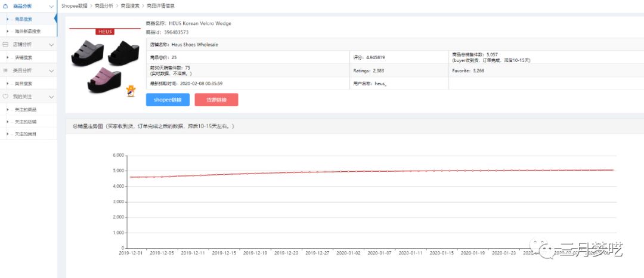Click the red HEUS brand logo
This screenshot has height=278, width=644.
point(104,32)
